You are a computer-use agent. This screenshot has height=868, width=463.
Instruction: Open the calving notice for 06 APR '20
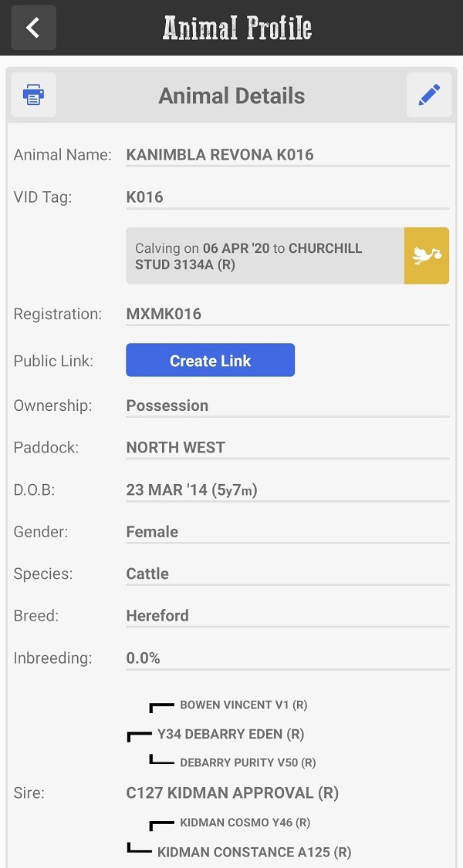pyautogui.click(x=265, y=256)
